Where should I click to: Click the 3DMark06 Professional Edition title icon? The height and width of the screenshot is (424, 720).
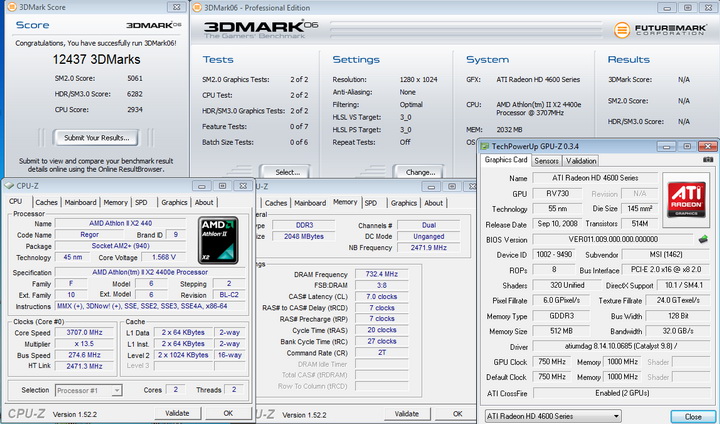point(197,7)
